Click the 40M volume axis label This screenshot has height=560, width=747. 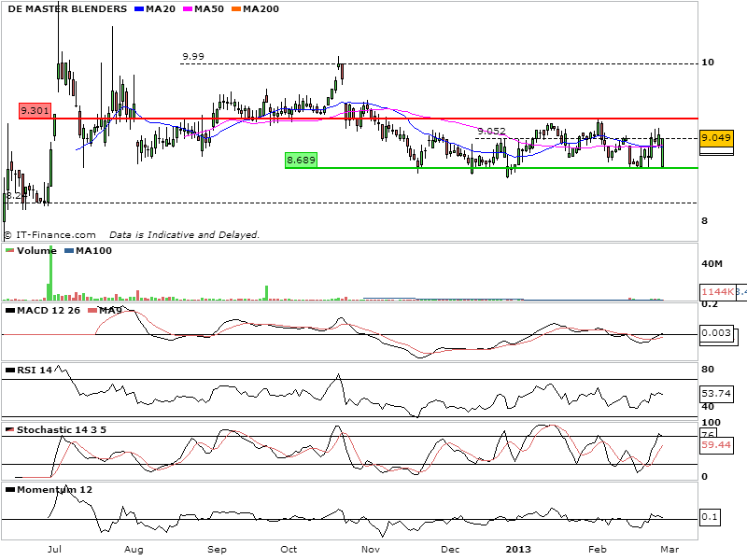(712, 264)
